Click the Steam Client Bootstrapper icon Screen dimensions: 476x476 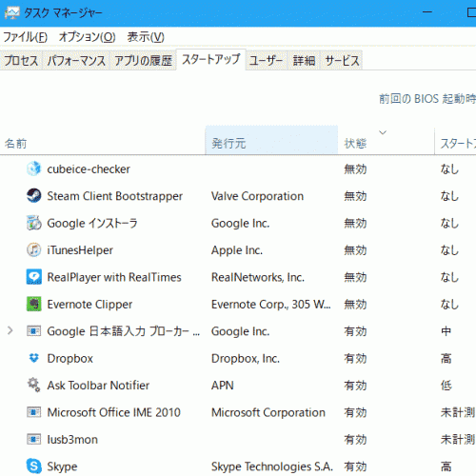(x=34, y=195)
